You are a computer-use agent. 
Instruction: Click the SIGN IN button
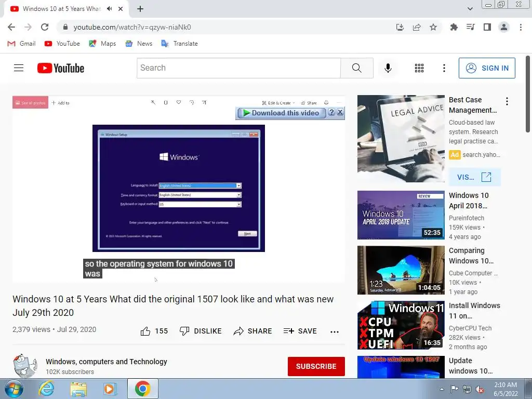pyautogui.click(x=487, y=68)
